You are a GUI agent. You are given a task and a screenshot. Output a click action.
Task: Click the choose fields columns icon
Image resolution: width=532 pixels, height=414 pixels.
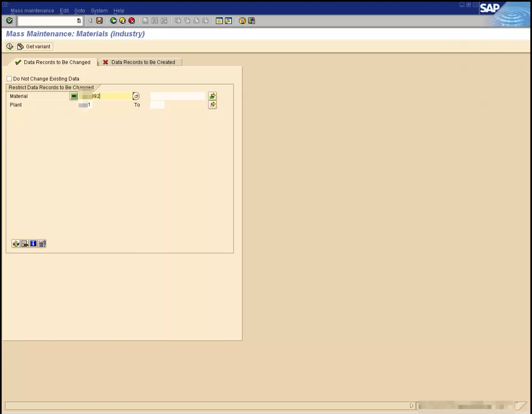pos(42,244)
